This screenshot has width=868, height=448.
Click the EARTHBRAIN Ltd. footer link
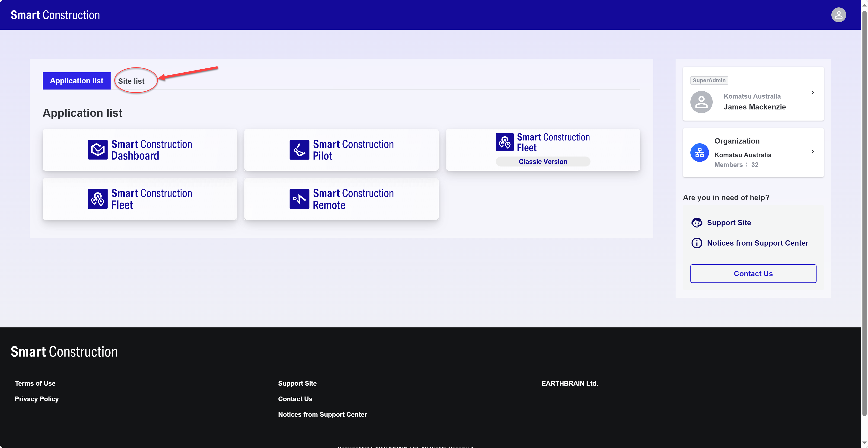point(569,383)
